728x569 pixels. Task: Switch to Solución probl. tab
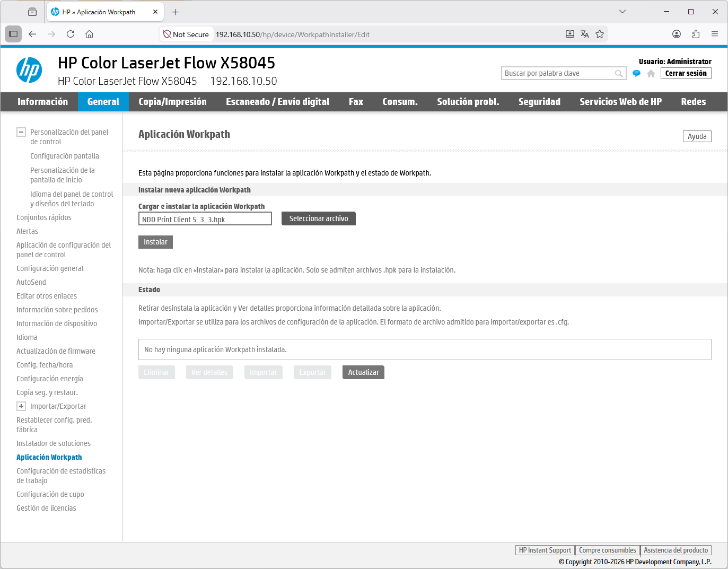(x=468, y=102)
